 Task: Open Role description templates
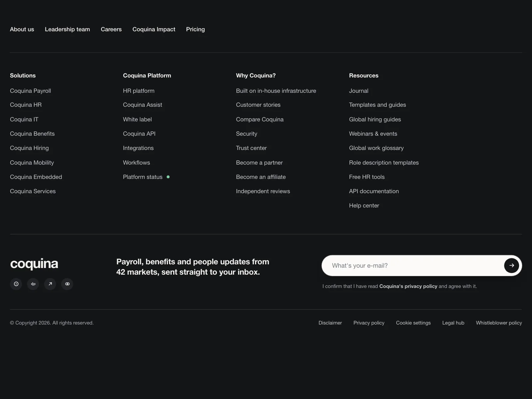384,163
